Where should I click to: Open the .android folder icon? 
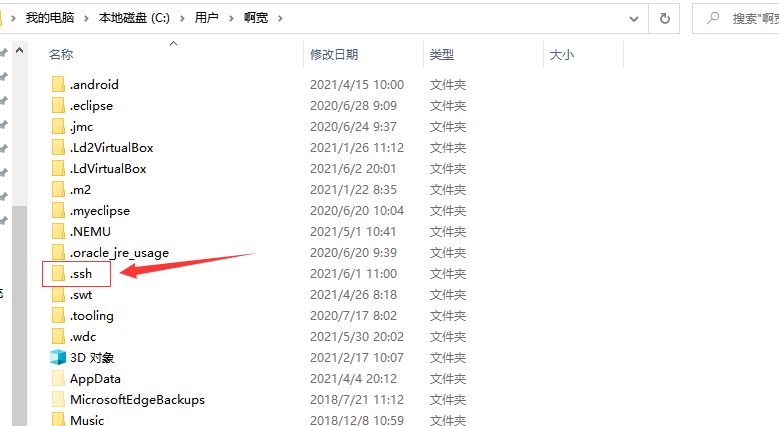tap(58, 85)
